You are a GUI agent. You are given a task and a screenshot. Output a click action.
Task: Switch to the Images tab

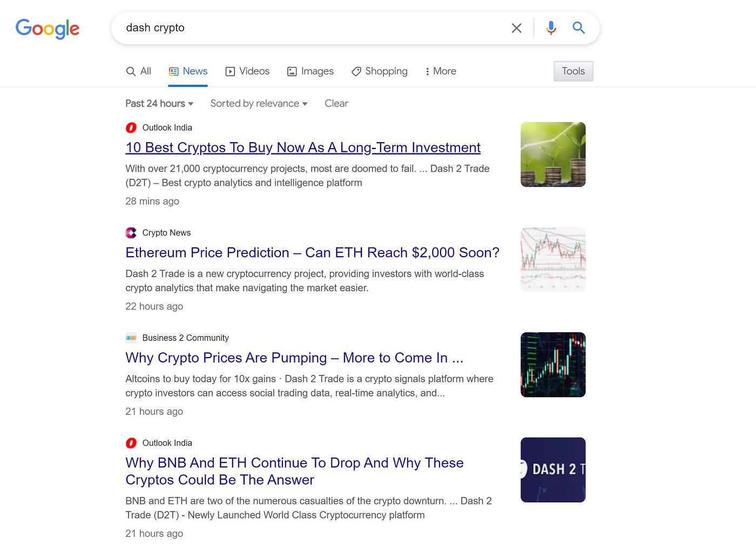pyautogui.click(x=310, y=71)
